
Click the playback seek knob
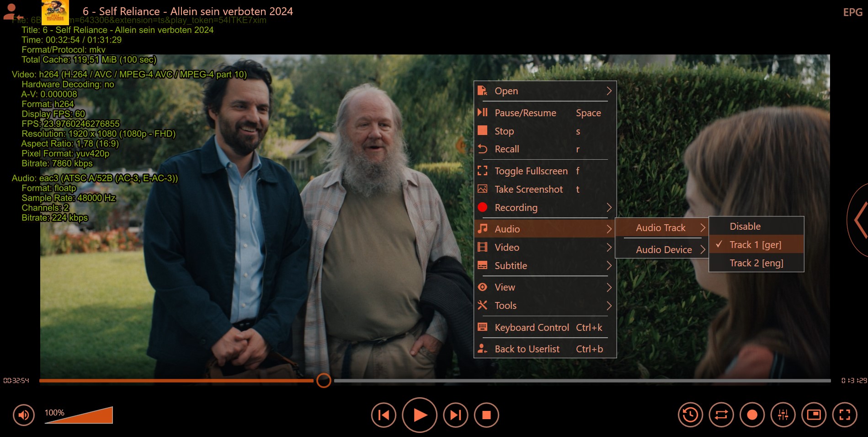point(324,380)
